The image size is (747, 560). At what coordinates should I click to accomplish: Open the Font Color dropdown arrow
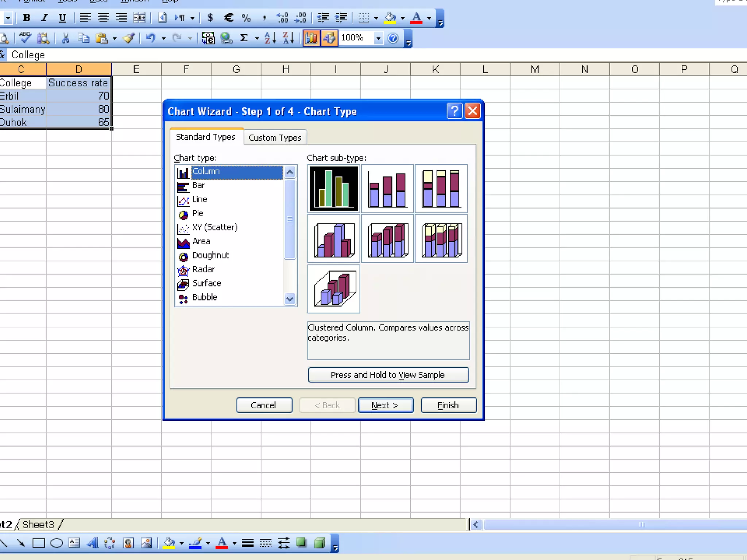click(429, 17)
